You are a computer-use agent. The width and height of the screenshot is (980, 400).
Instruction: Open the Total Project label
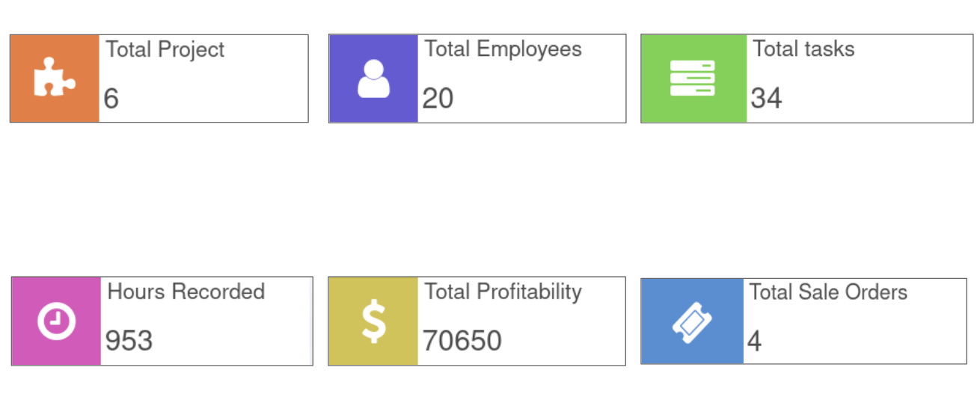[x=165, y=49]
